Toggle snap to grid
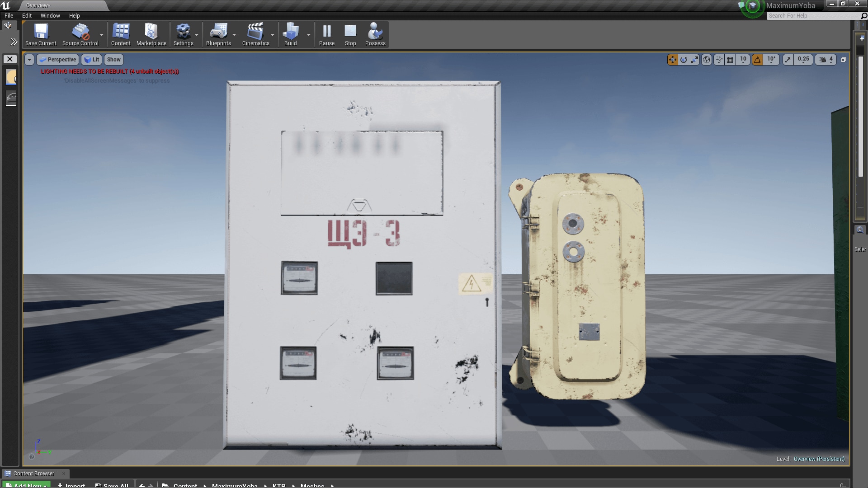Screen dimensions: 868x488 730,60
